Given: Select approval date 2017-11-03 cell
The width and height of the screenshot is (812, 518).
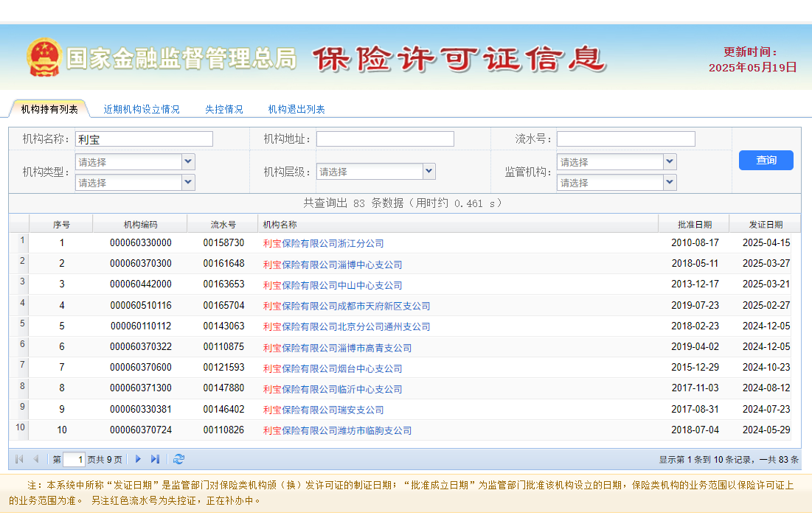Looking at the screenshot, I should click(695, 388).
